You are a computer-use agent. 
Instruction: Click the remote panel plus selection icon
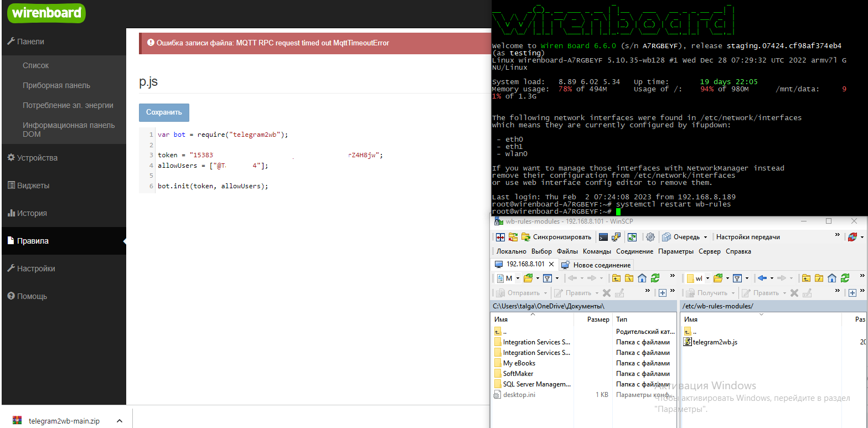852,293
